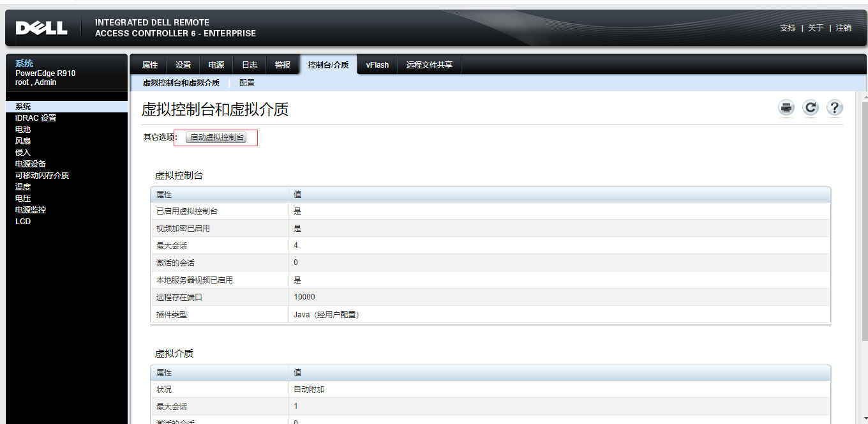Click 启动虚拟控制台 button
Viewport: 868px width, 424px height.
click(x=216, y=137)
